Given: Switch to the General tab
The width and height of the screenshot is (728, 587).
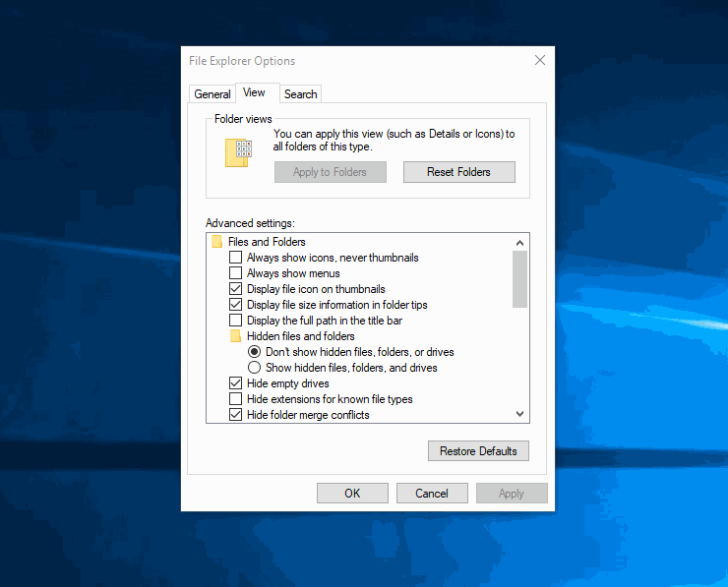Looking at the screenshot, I should click(x=212, y=94).
